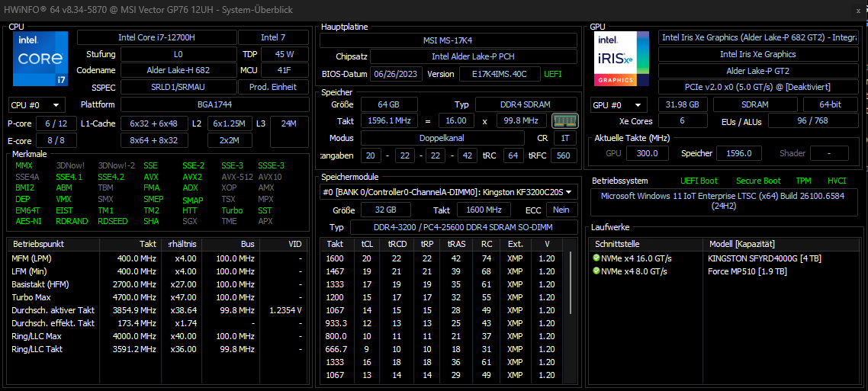Click the Intel Core i7 logo

(x=40, y=59)
